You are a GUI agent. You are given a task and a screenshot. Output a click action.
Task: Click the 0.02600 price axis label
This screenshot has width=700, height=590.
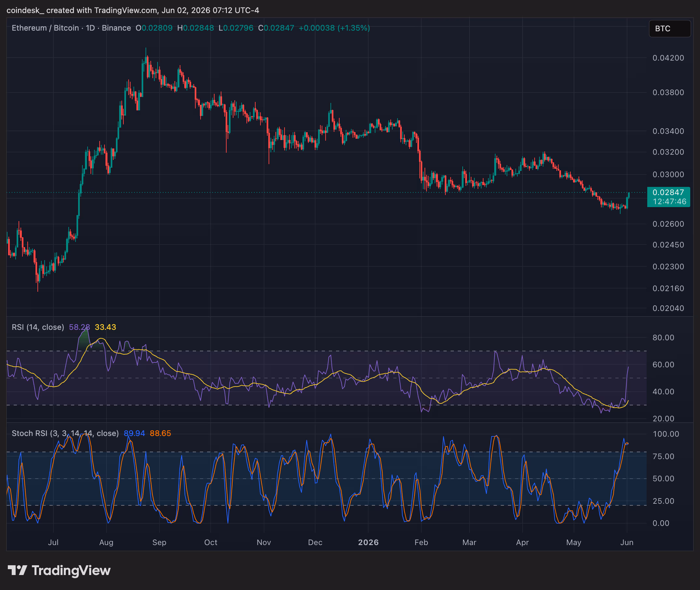tap(668, 224)
